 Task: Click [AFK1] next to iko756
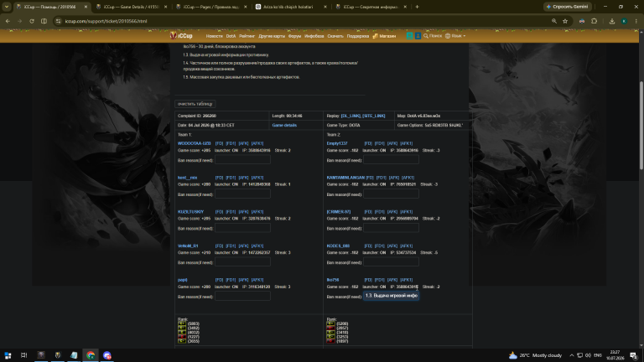(406, 280)
